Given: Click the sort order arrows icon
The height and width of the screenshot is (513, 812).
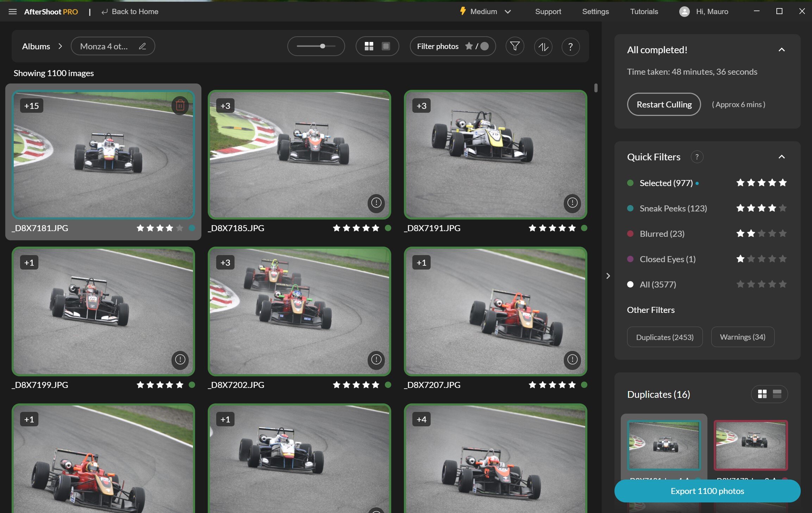Looking at the screenshot, I should [x=543, y=47].
